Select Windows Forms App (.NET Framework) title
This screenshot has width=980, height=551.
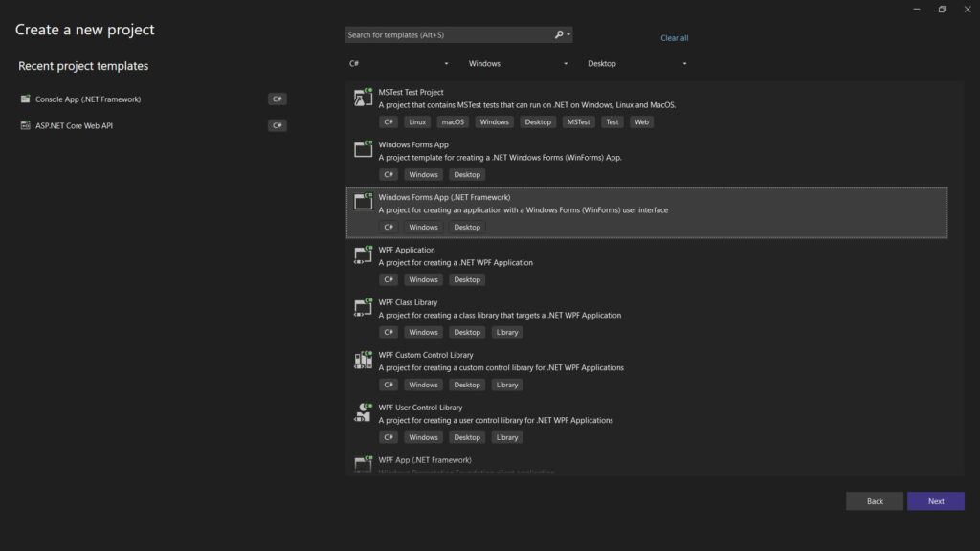(444, 197)
